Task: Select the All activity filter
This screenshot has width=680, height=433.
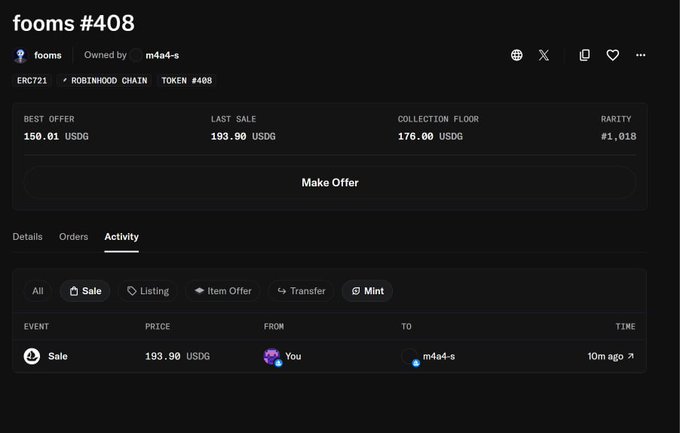Action: (x=38, y=291)
